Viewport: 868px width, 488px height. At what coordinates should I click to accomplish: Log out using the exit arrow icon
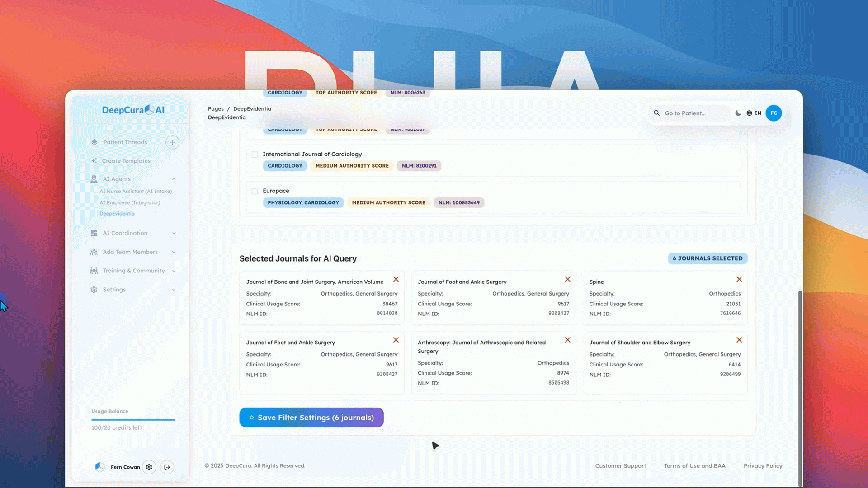pos(167,467)
